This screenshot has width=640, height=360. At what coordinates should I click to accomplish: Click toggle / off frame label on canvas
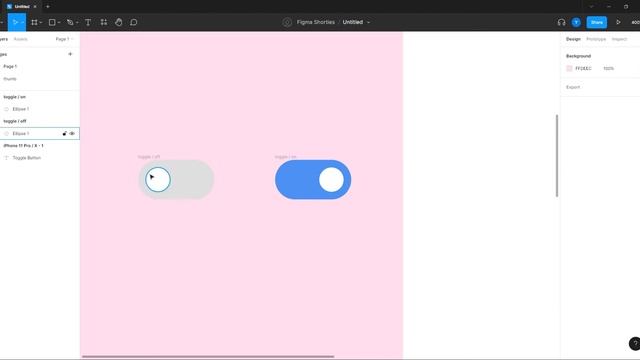(149, 157)
